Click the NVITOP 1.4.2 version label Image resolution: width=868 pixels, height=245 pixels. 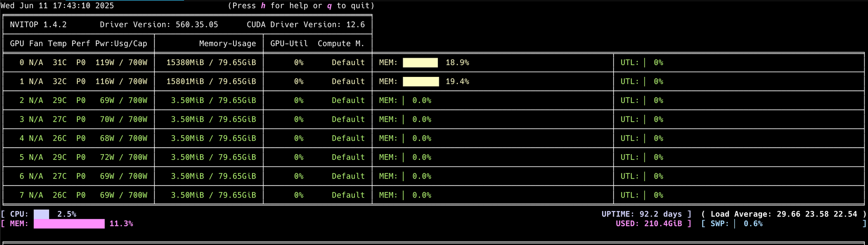[39, 25]
